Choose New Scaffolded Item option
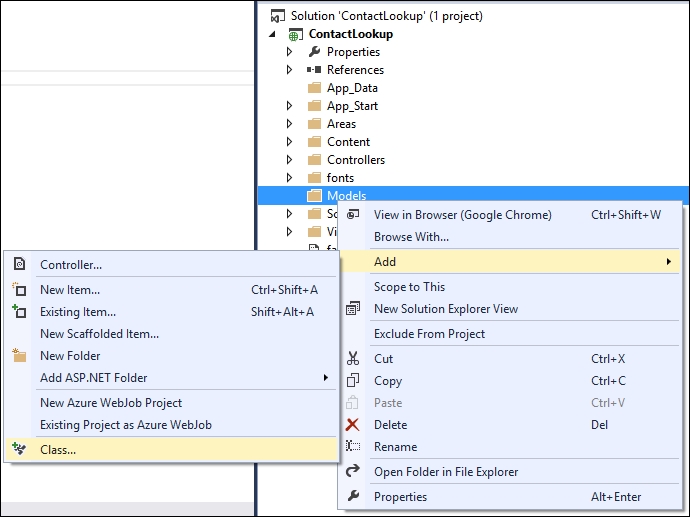 pos(99,334)
